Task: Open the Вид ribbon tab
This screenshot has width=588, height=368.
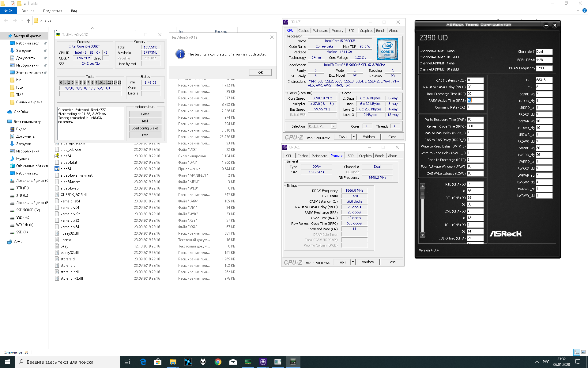Action: click(x=74, y=11)
